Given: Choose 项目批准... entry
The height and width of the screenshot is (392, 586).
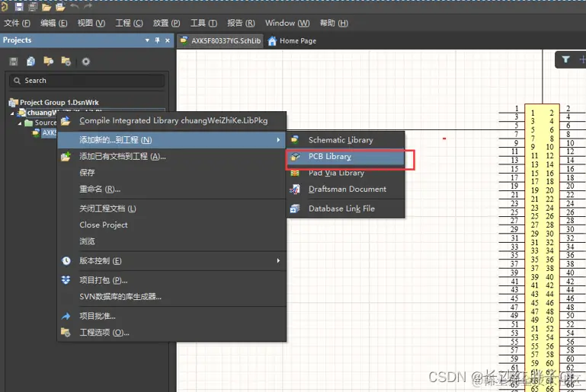Looking at the screenshot, I should (171, 316).
